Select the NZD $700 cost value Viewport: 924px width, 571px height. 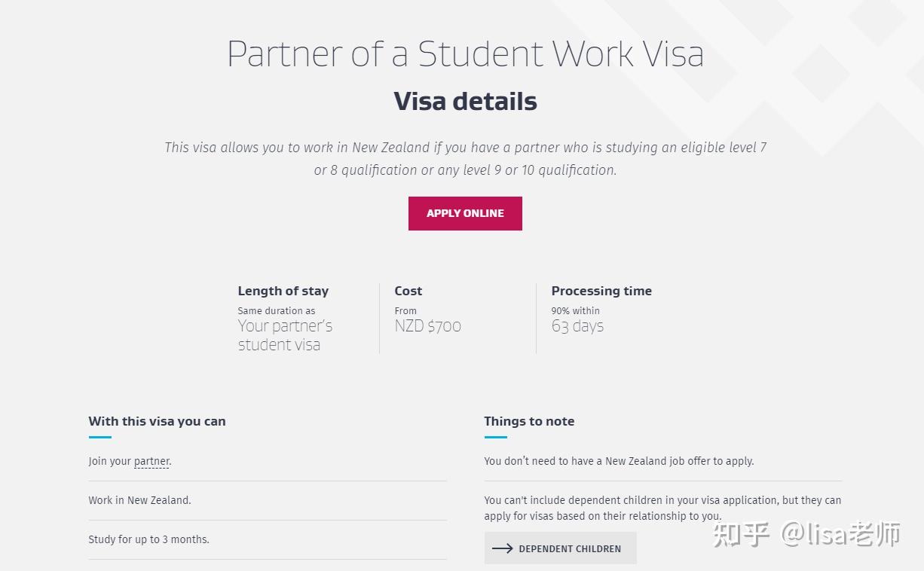427,326
